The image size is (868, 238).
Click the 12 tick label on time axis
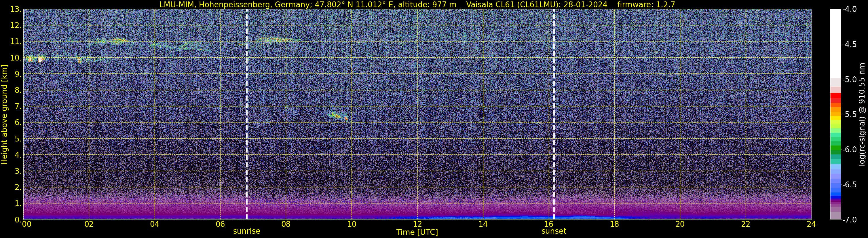point(417,224)
